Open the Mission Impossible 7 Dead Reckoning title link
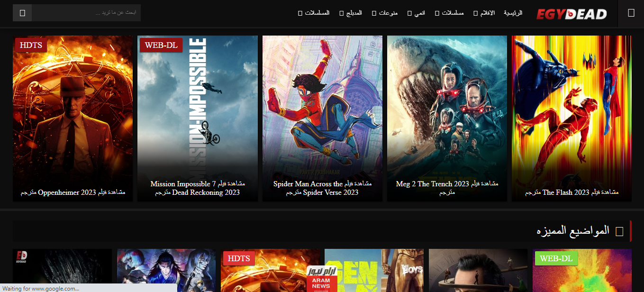 click(198, 188)
